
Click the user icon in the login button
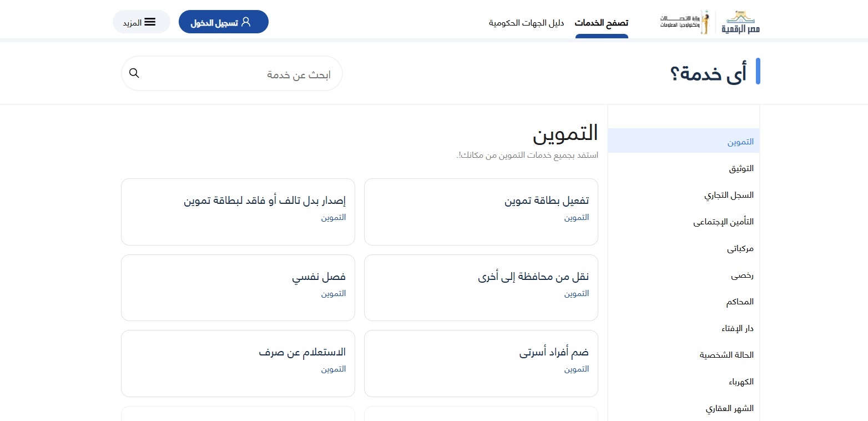246,22
